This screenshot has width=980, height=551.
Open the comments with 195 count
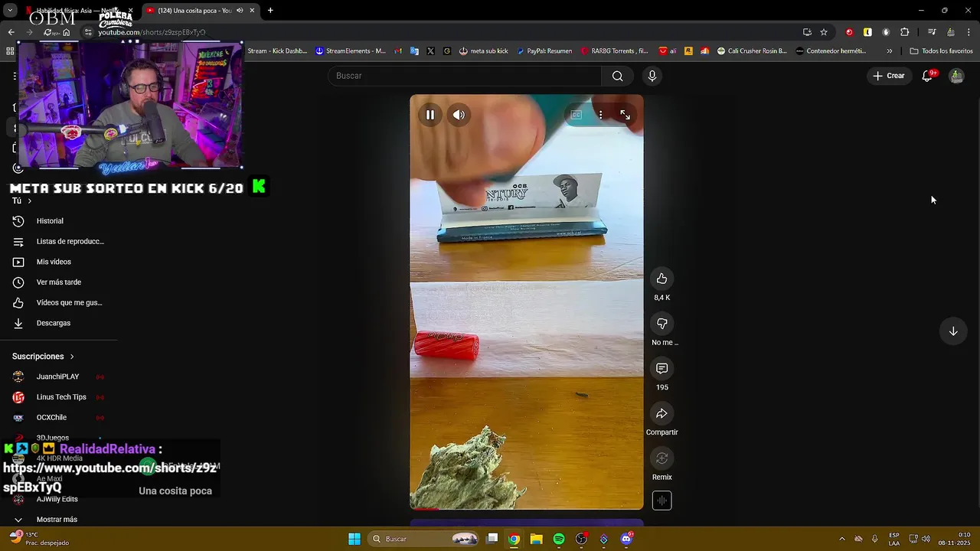(x=662, y=369)
